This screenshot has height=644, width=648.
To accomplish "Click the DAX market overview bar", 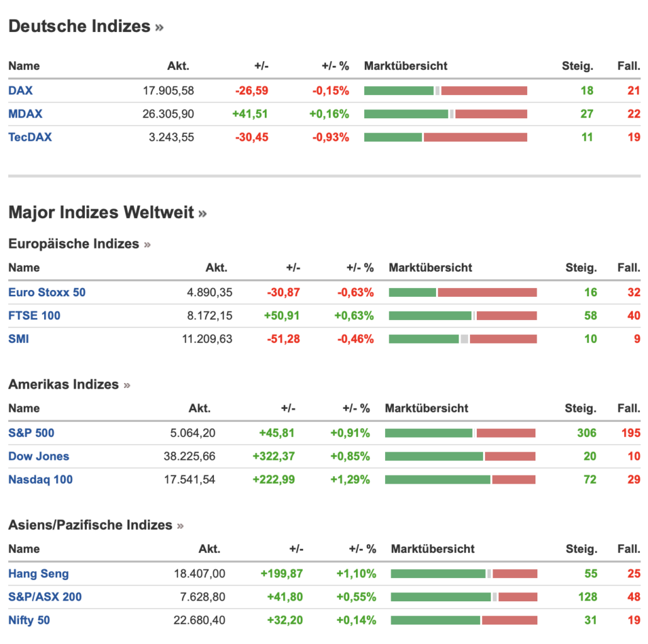I will 445,91.
